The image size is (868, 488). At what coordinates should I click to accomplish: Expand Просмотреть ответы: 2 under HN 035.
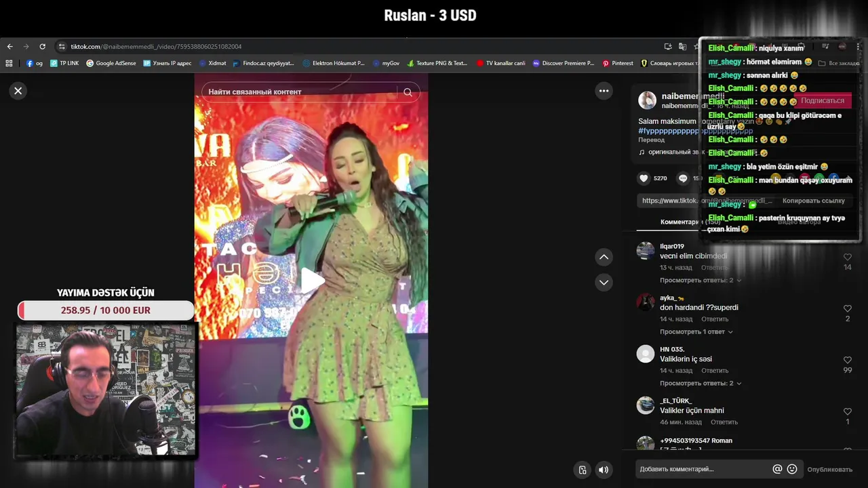pos(700,383)
